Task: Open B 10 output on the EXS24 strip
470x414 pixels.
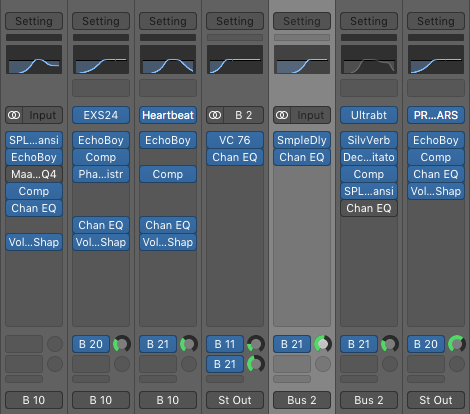Action: tap(101, 400)
